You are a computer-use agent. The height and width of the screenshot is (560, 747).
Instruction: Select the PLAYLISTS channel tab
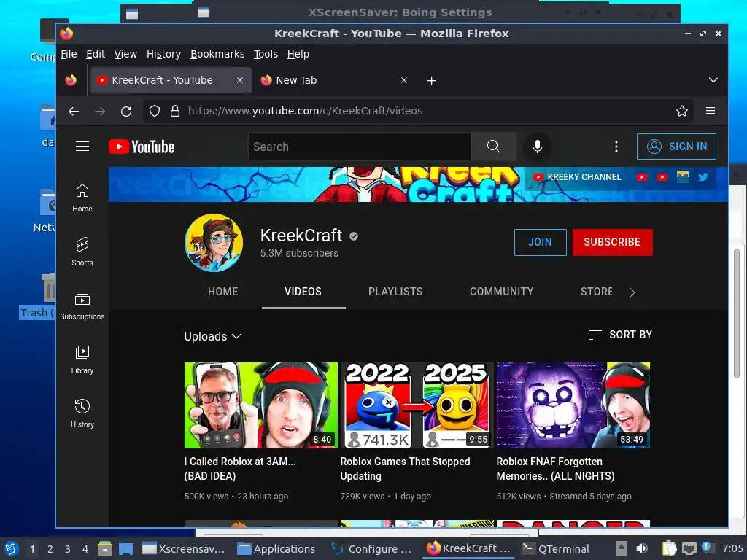click(395, 292)
